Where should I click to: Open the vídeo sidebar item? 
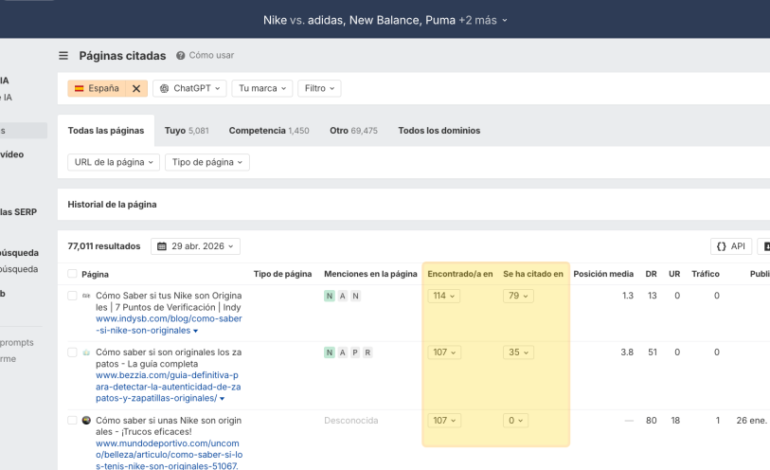point(12,154)
